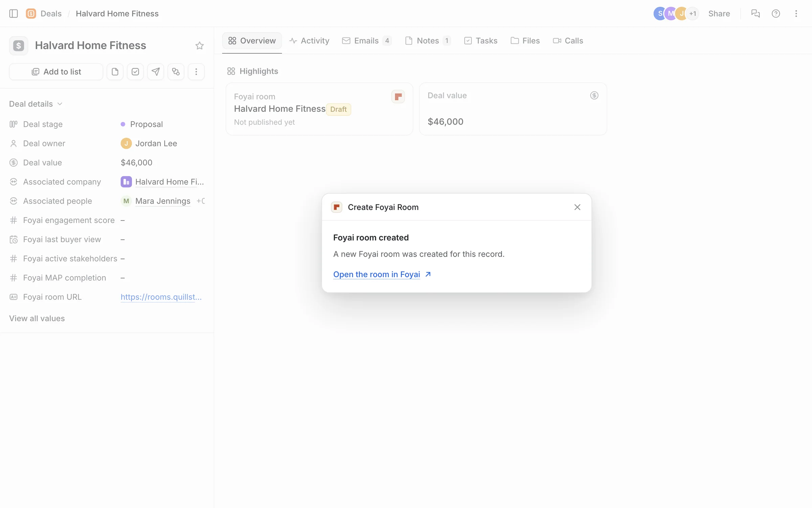This screenshot has height=508, width=812.
Task: Click the note document icon button
Action: point(115,72)
